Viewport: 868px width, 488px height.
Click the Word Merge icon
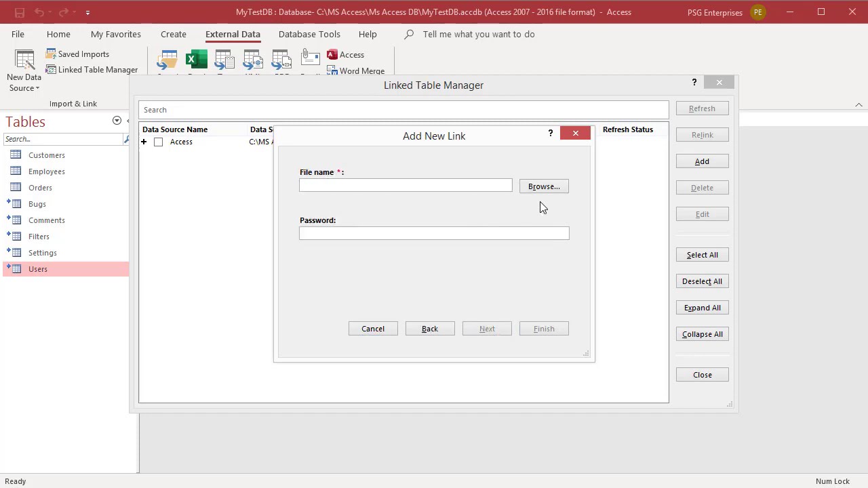pos(332,70)
